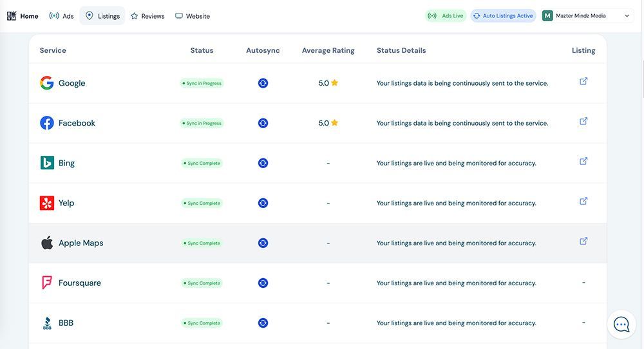The width and height of the screenshot is (644, 349).
Task: Click Facebook's rating star
Action: [x=334, y=123]
